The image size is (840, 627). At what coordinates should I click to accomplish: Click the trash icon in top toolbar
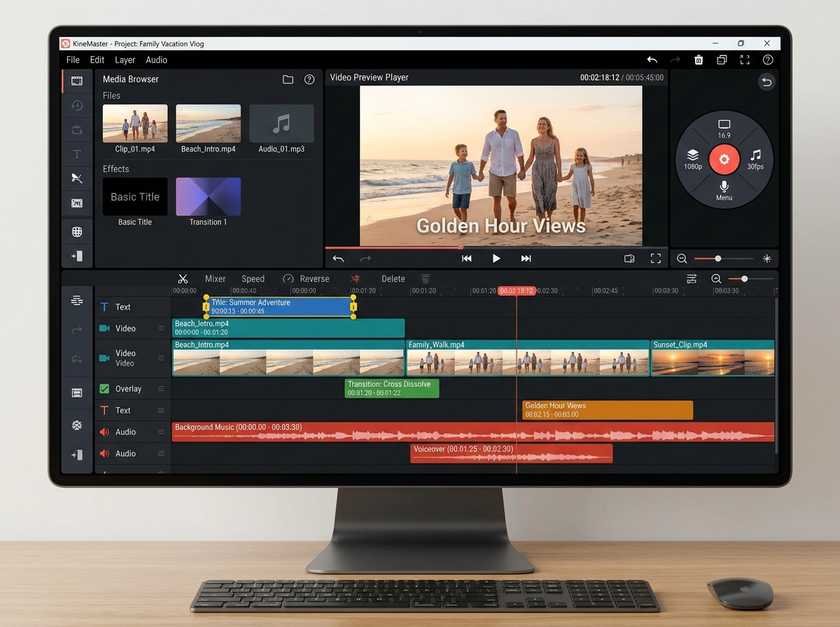pos(699,60)
